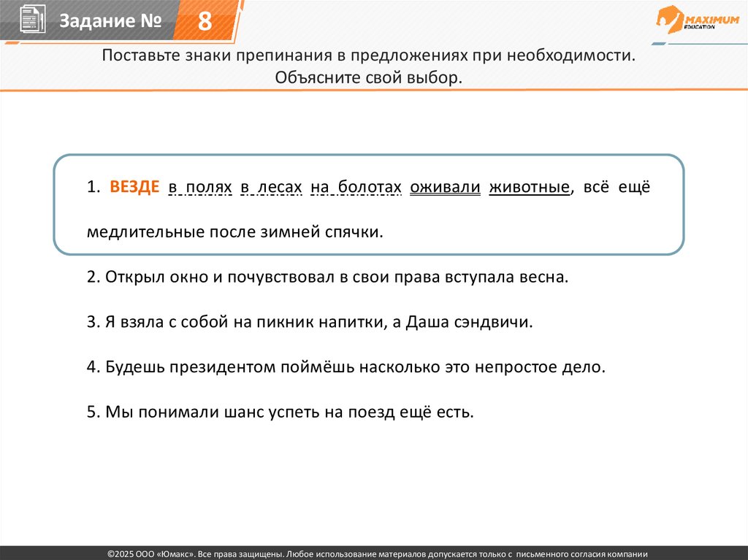Click the line 'Объясните свой выбор.'
This screenshot has height=560, width=748.
(x=368, y=77)
